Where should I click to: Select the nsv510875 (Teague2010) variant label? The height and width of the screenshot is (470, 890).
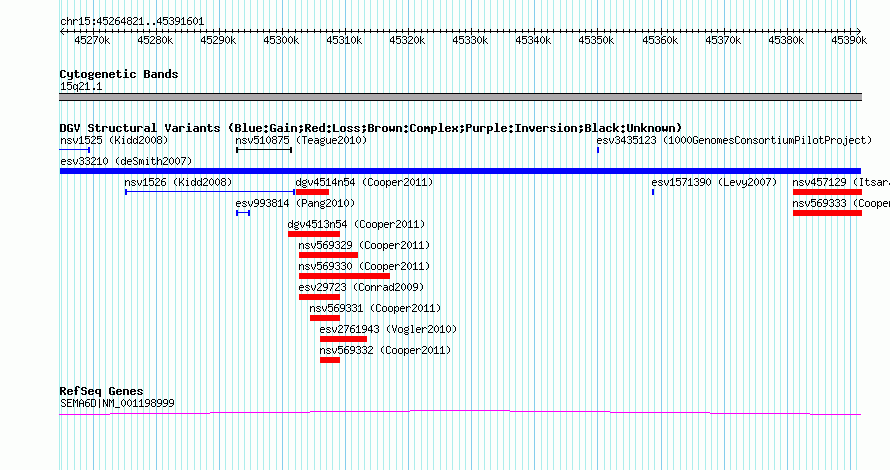[x=301, y=140]
